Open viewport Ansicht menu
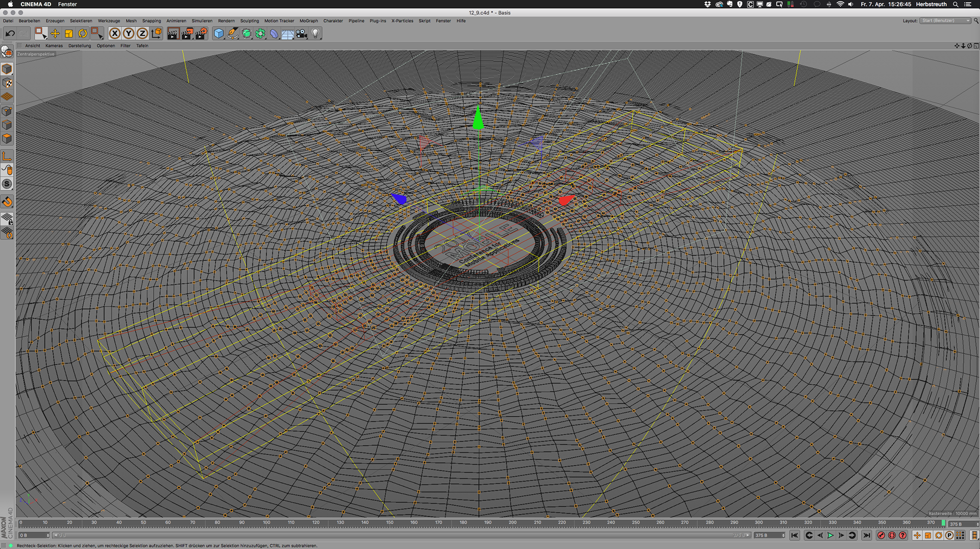The height and width of the screenshot is (549, 980). pyautogui.click(x=33, y=46)
